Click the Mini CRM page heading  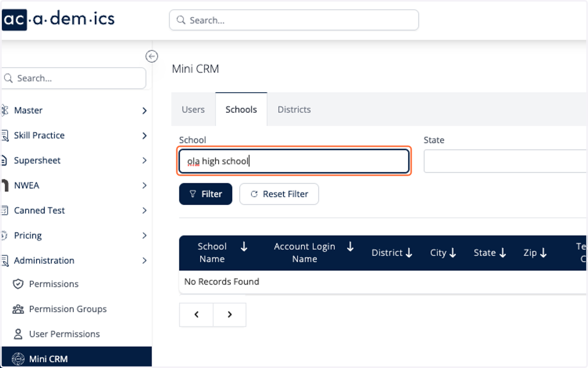[x=196, y=69]
